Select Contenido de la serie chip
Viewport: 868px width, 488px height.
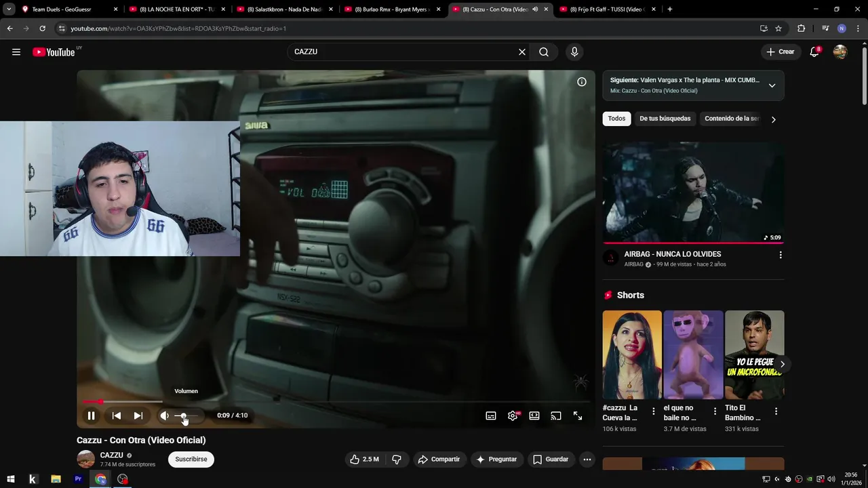tap(731, 119)
